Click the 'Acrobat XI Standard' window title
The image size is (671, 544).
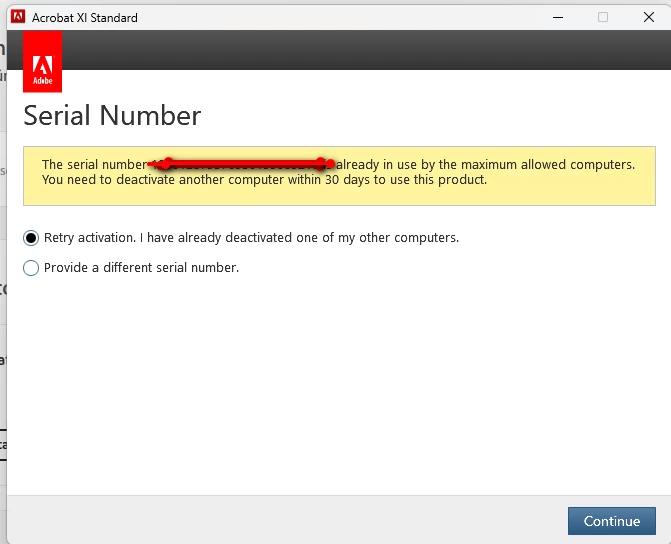85,18
